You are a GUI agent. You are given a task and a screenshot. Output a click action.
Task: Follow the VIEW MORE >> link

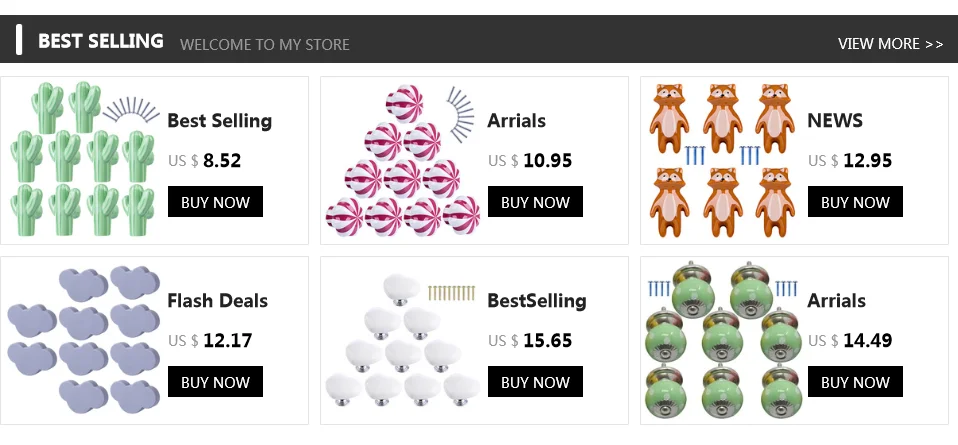891,44
